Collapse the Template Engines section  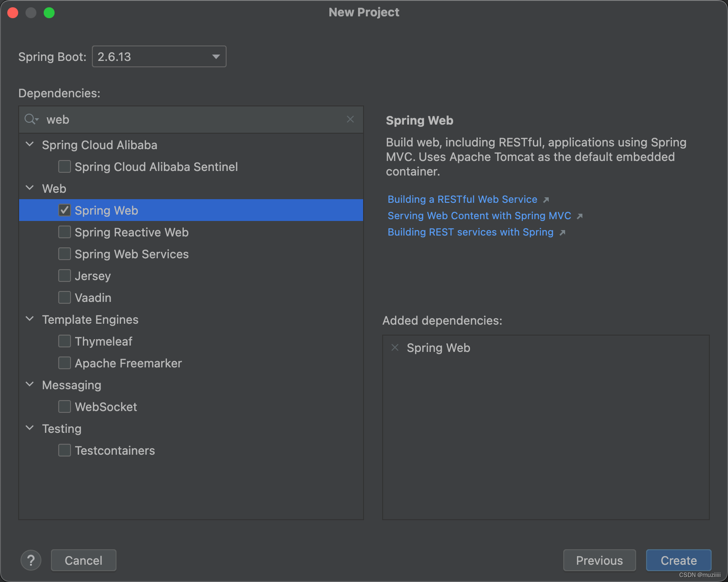[30, 319]
